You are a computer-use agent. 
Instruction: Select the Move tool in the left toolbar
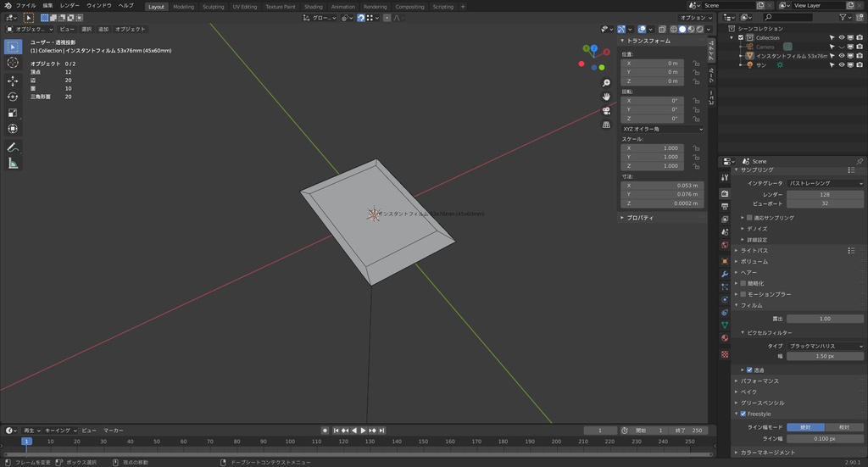13,81
